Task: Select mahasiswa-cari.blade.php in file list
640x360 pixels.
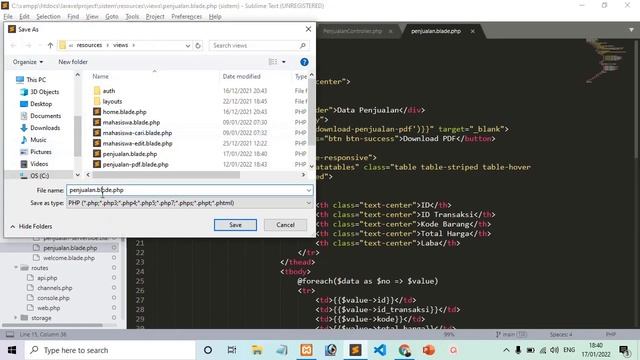Action: tap(137, 133)
